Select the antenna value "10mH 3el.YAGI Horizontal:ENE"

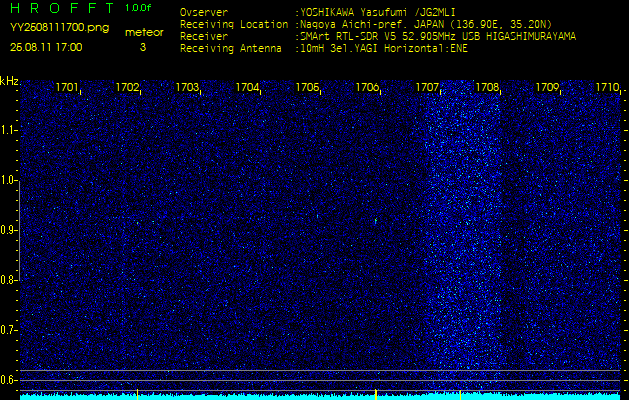tap(384, 49)
